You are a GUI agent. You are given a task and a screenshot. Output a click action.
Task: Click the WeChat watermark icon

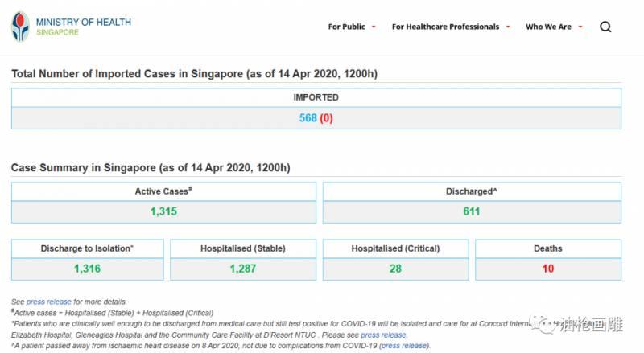coord(547,326)
